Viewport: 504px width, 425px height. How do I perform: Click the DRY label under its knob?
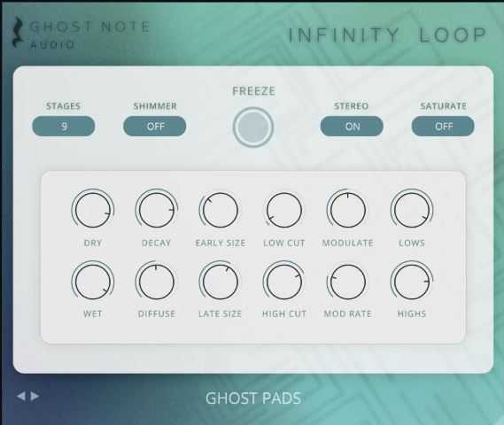coord(93,243)
